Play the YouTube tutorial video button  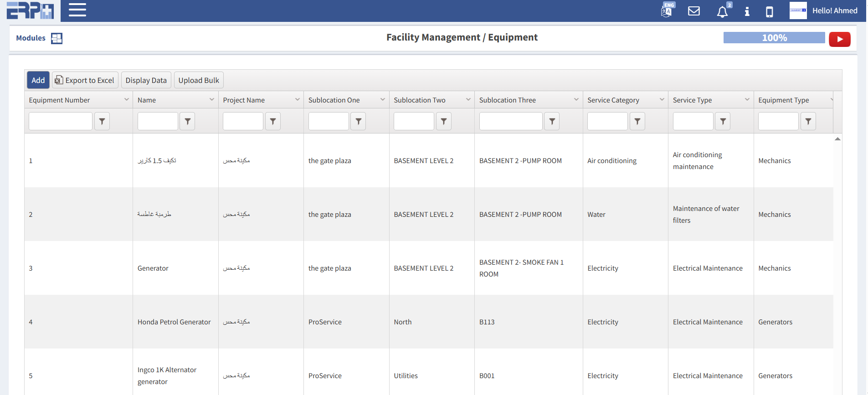(839, 39)
